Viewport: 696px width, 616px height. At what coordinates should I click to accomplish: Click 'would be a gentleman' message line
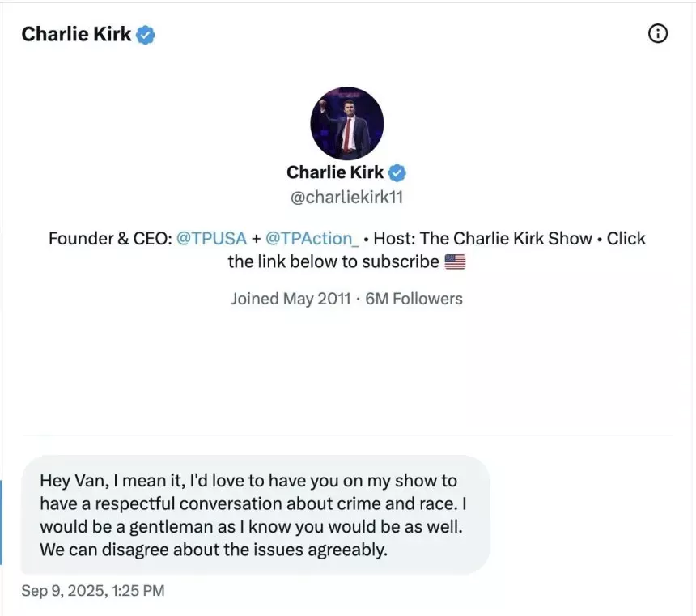[127, 527]
